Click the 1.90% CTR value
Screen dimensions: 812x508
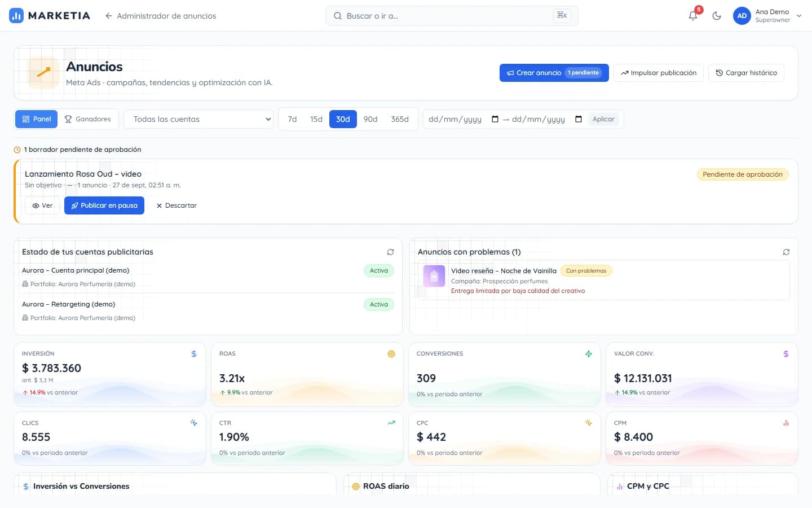[x=234, y=437]
